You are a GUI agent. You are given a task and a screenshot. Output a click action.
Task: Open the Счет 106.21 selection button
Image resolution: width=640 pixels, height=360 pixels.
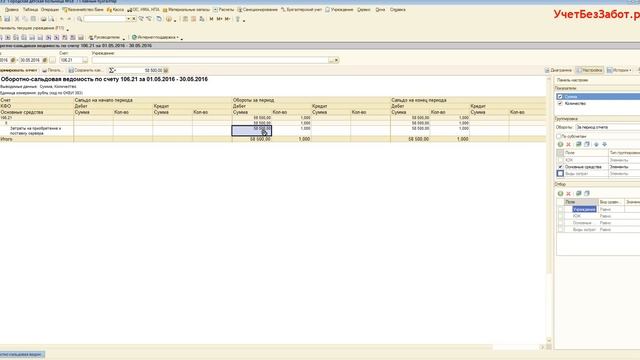point(85,60)
